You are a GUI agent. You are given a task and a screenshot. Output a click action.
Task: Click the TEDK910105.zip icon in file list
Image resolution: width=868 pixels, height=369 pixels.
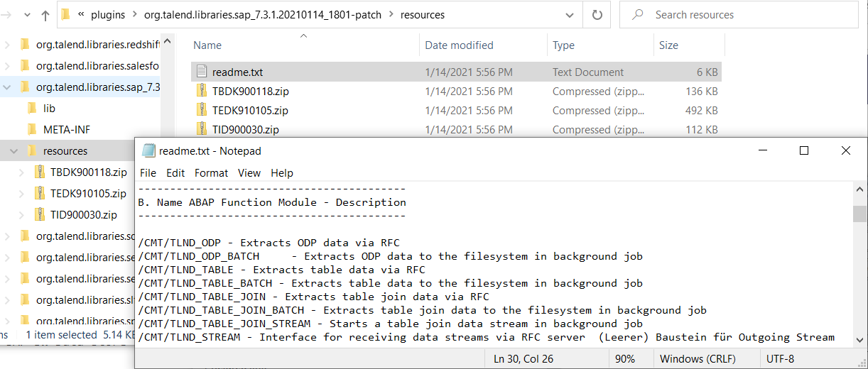201,110
